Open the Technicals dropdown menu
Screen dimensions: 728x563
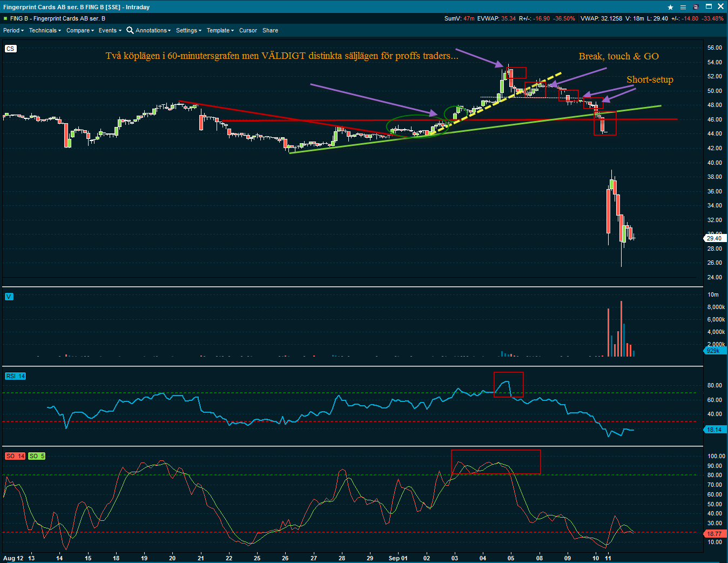[x=45, y=30]
